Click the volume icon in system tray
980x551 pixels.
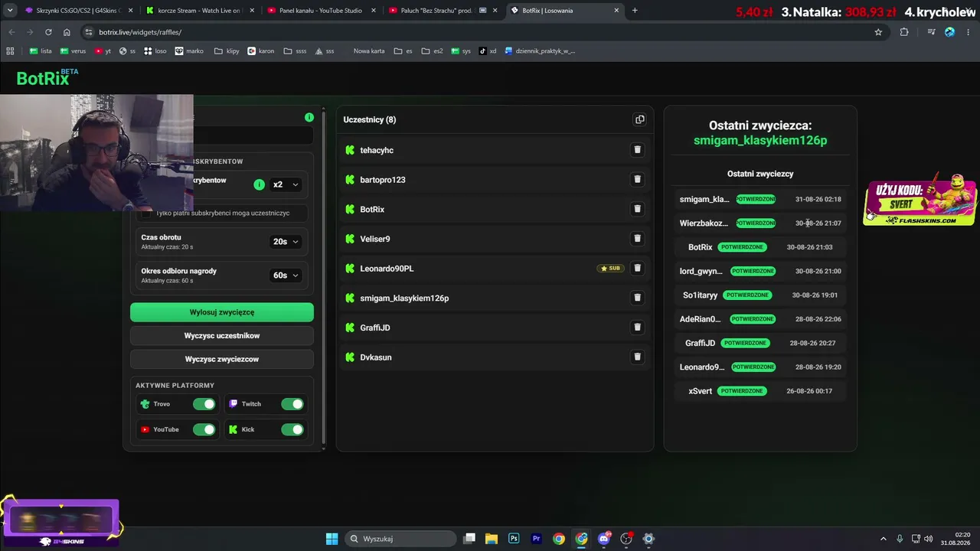coord(928,539)
